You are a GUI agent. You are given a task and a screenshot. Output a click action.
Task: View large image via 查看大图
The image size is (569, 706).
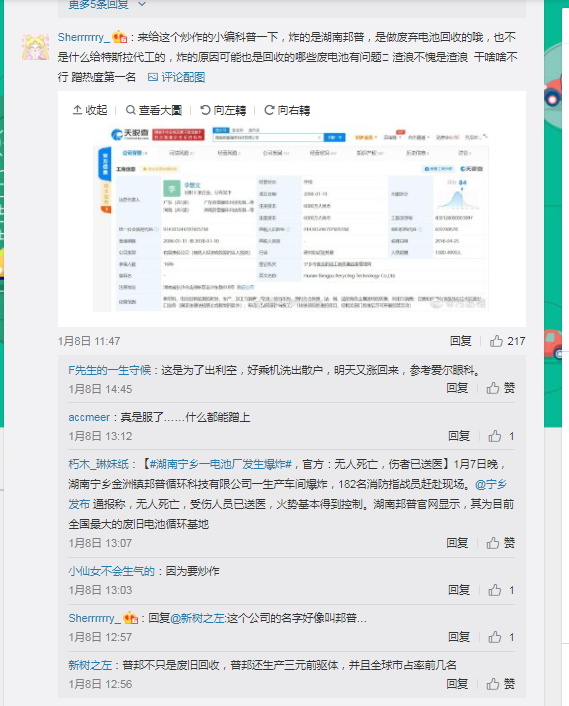click(154, 110)
